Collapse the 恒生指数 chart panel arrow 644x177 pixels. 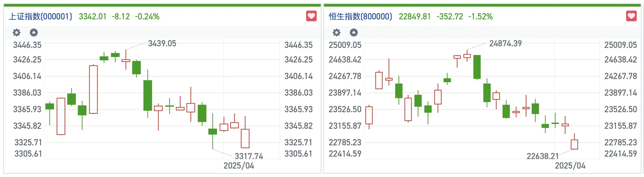click(x=354, y=32)
